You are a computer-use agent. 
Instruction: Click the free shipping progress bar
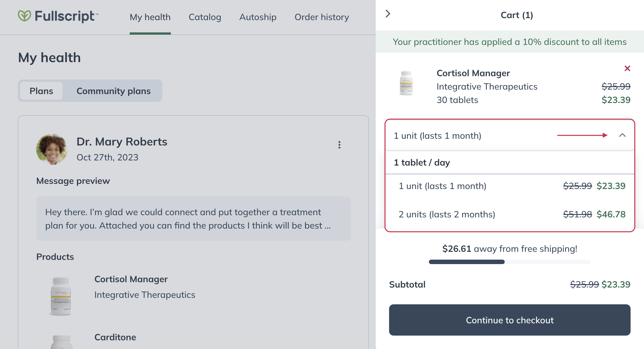tap(510, 262)
